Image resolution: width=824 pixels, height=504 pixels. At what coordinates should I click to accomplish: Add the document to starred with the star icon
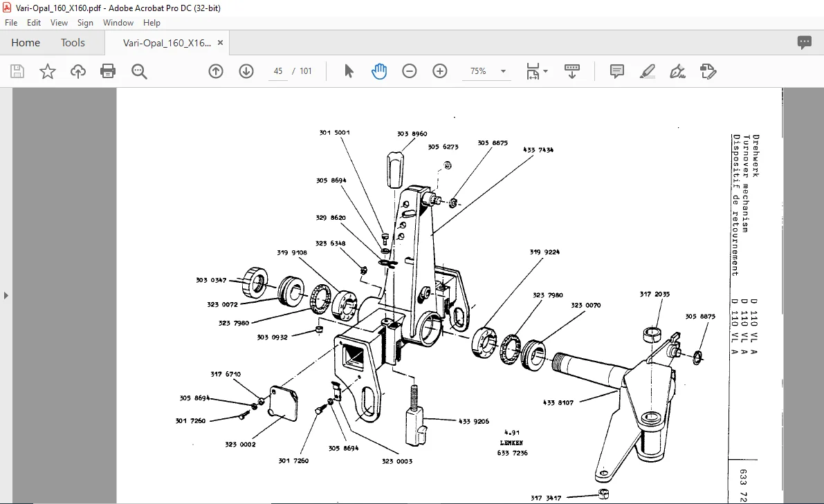48,71
